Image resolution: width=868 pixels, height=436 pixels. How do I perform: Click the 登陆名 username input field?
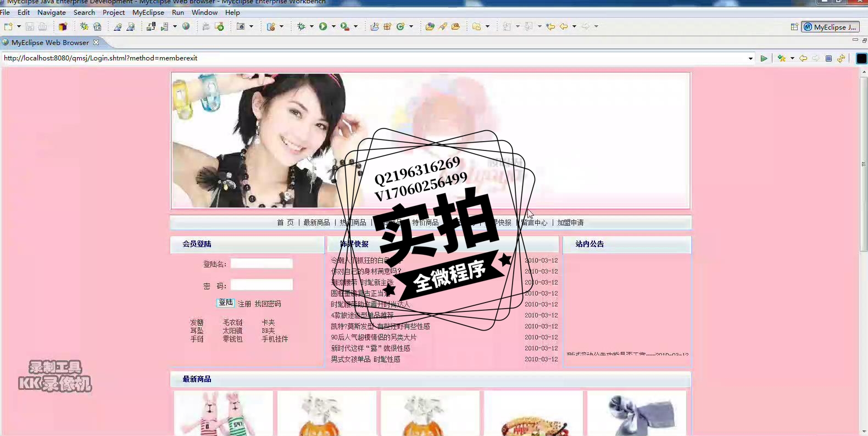[261, 264]
